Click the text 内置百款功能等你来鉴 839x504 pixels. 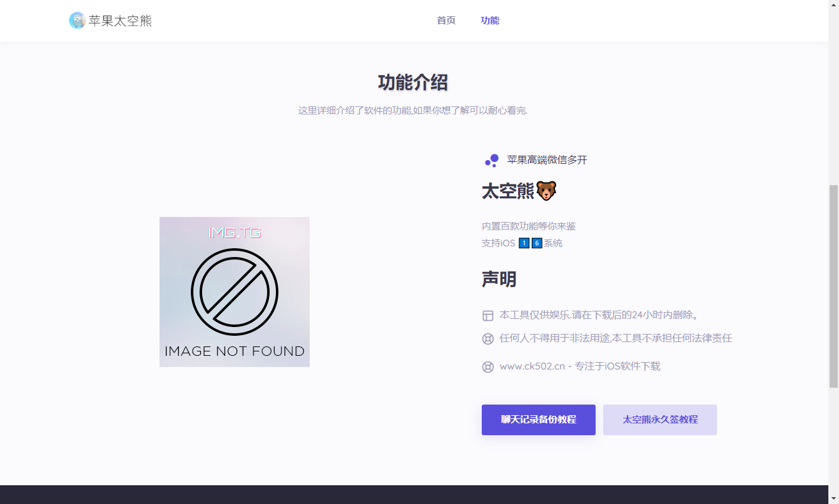pos(529,226)
